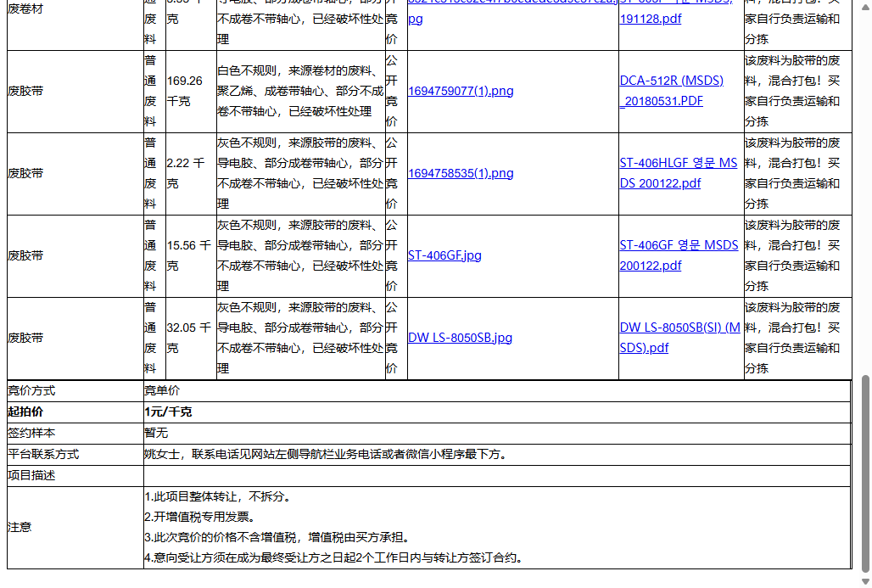Click the 注意 label
Viewport: 872px width, 588px height.
20,528
